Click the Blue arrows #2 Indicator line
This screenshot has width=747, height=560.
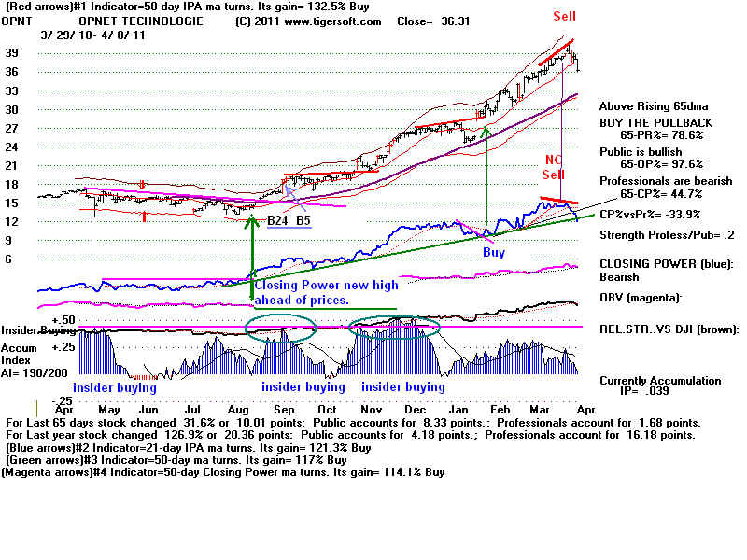pyautogui.click(x=189, y=448)
